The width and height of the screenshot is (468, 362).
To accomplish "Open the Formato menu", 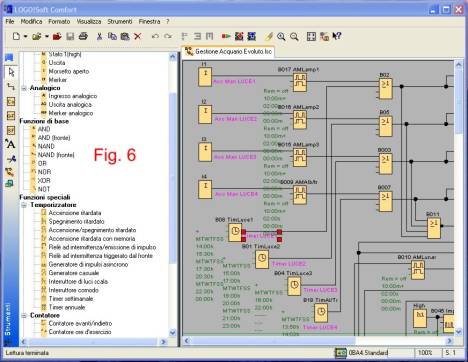I will tap(59, 21).
